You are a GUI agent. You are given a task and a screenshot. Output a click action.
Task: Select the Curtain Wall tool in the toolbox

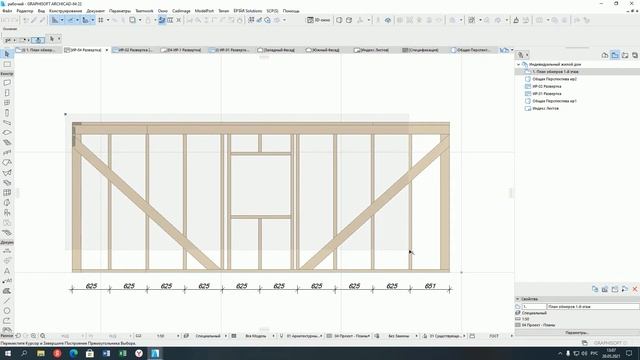coord(7,193)
